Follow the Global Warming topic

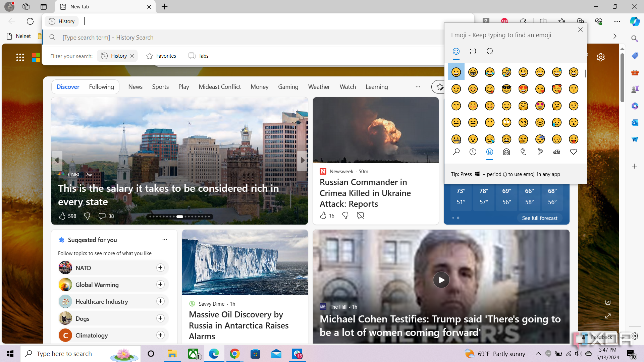point(160,284)
